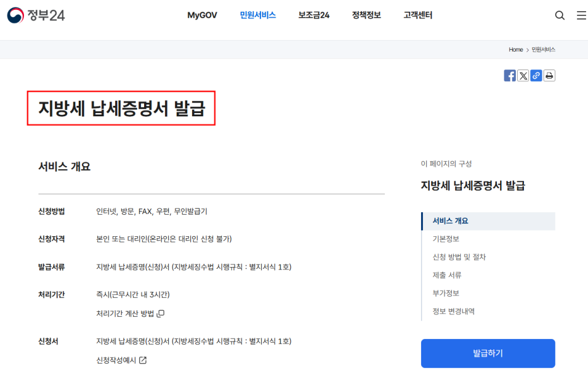Open 처리기간 계산 방법 link
The height and width of the screenshot is (382, 588).
[125, 314]
